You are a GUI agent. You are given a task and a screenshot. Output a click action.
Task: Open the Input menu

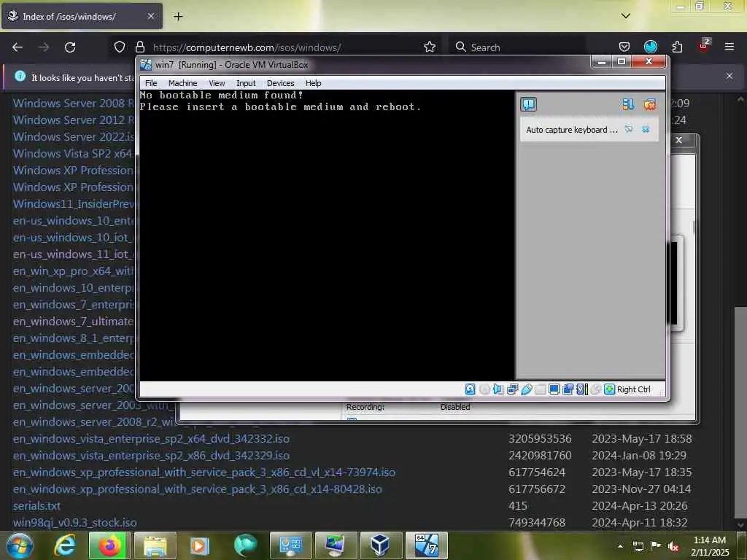tap(246, 83)
